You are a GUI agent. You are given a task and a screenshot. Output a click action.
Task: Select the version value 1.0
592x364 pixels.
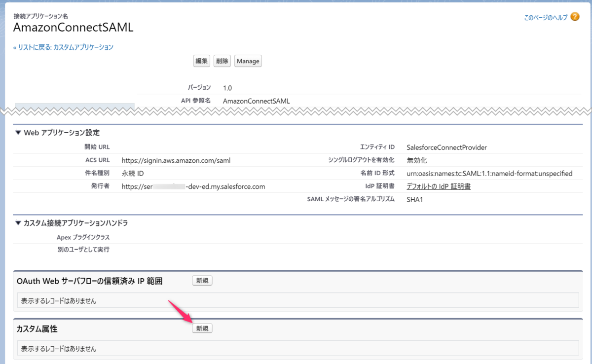[x=227, y=88]
